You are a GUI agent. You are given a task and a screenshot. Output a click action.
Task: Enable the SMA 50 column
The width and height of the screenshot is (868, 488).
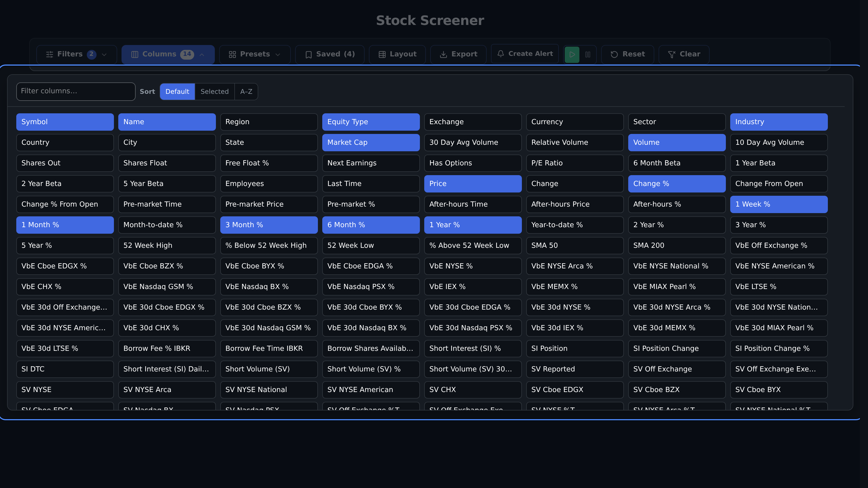[x=575, y=246]
